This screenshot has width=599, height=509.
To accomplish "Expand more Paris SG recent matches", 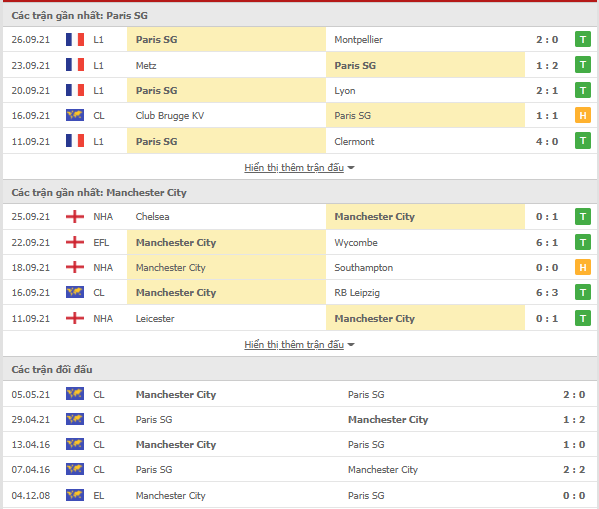I will [294, 167].
